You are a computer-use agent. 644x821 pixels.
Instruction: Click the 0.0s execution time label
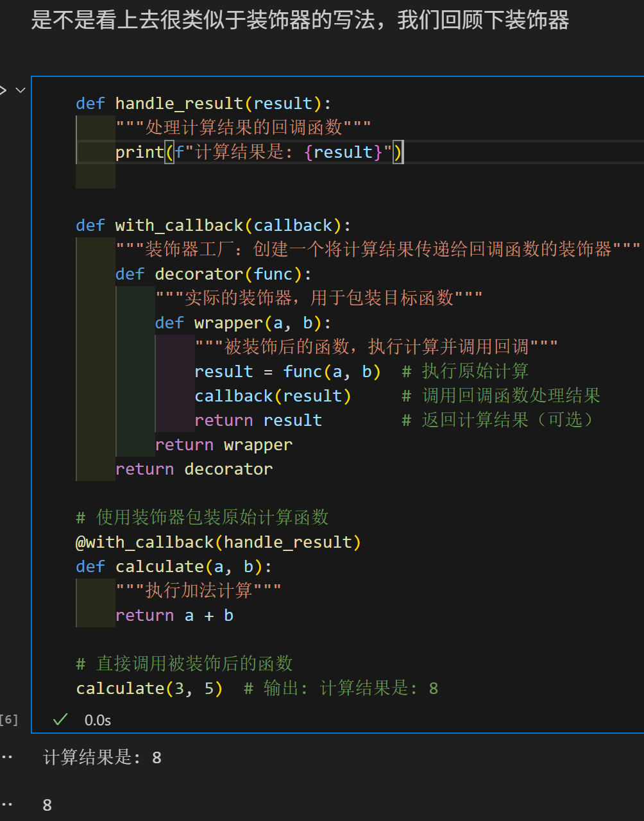97,720
